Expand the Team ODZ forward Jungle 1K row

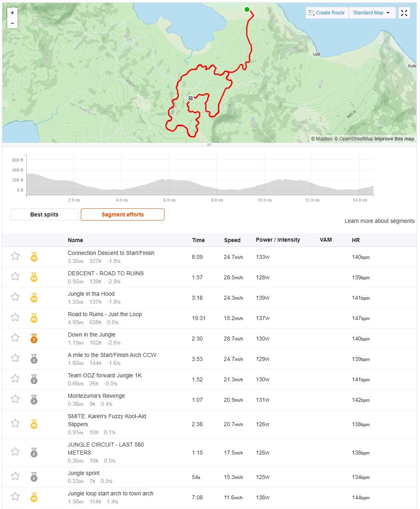(209, 379)
